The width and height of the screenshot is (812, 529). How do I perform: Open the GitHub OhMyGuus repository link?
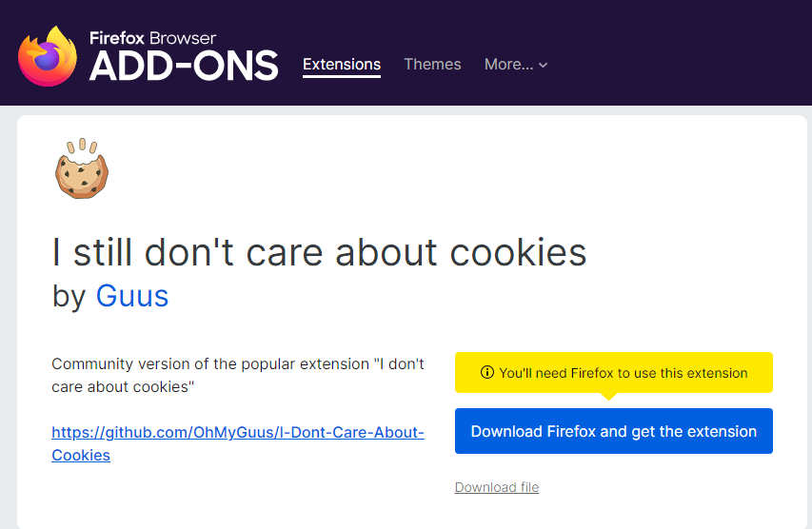point(238,432)
